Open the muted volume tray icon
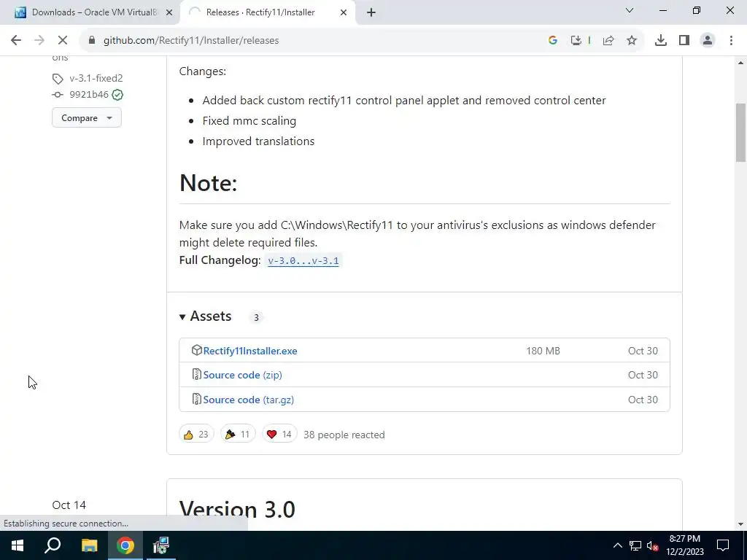The width and height of the screenshot is (747, 560). 652,545
